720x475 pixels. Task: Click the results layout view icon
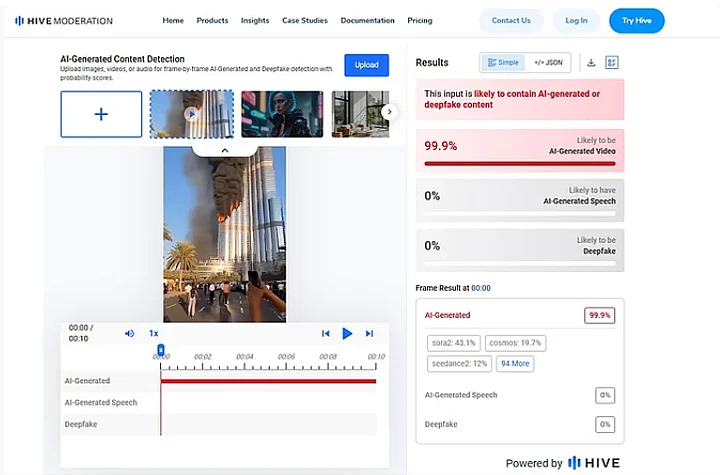611,62
